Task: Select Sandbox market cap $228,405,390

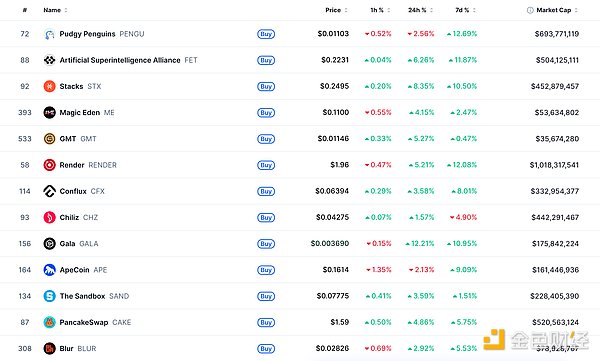Action: pos(554,296)
